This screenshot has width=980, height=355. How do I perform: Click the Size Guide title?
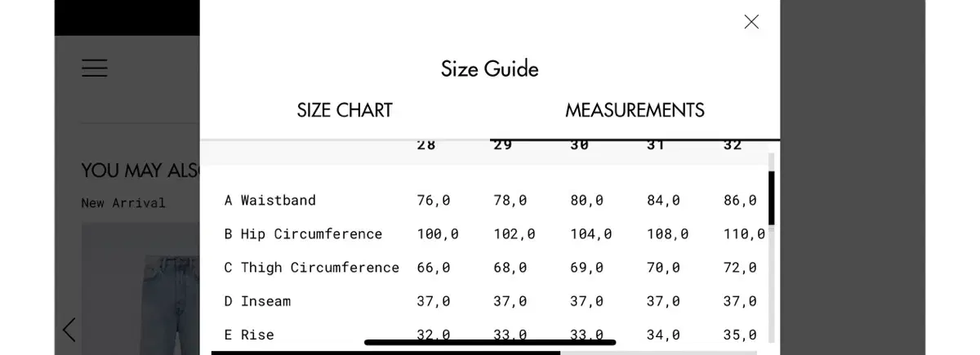(490, 69)
